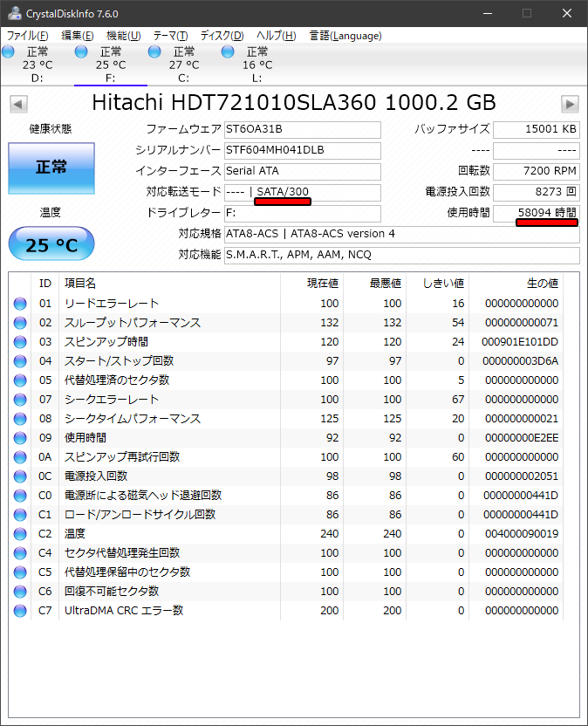Click status orb for C7 UltraDMA CRC row

point(20,611)
